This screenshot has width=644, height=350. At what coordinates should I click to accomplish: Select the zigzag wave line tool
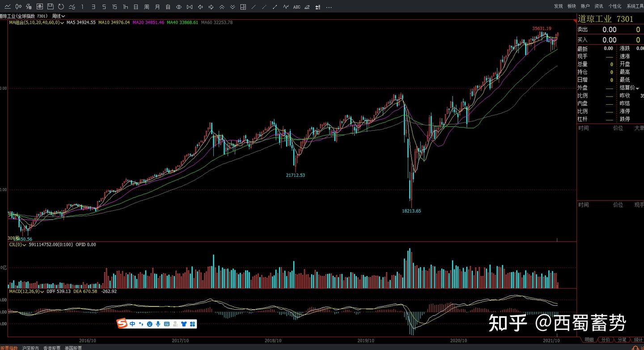(x=286, y=7)
